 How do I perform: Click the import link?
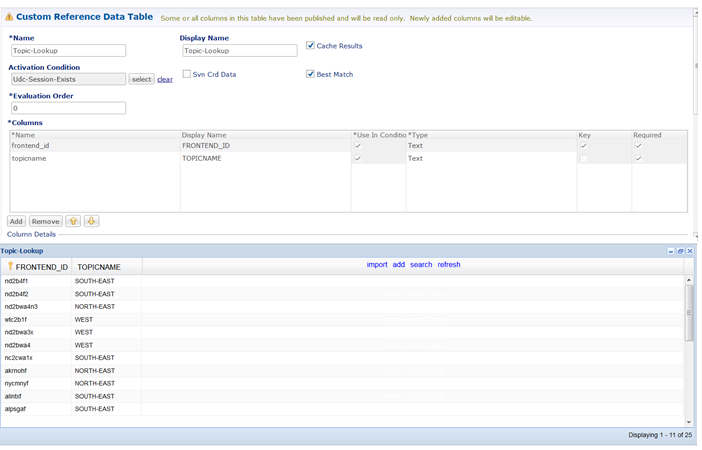[377, 265]
